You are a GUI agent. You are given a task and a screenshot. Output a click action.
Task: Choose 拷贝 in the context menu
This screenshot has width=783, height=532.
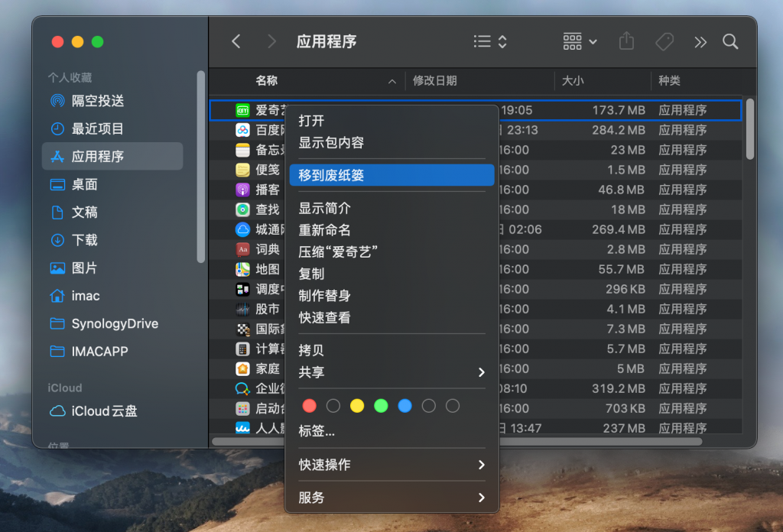click(391, 350)
